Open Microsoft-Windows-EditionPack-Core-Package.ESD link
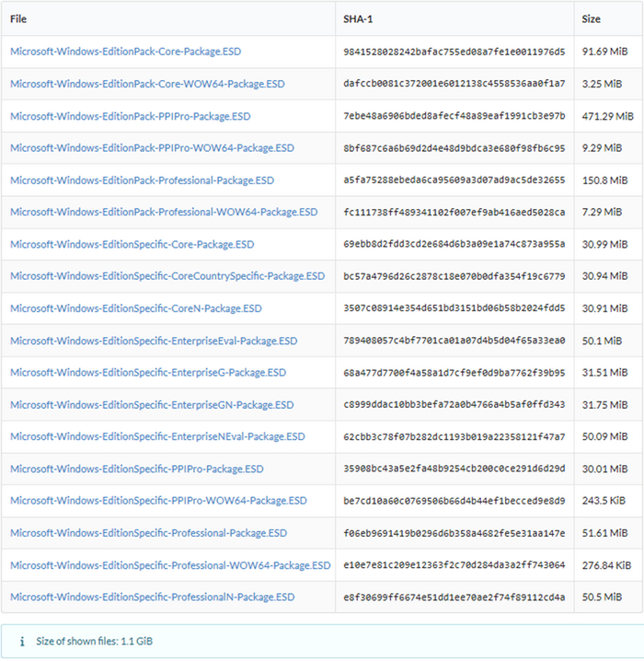This screenshot has height=661, width=644. tap(125, 52)
